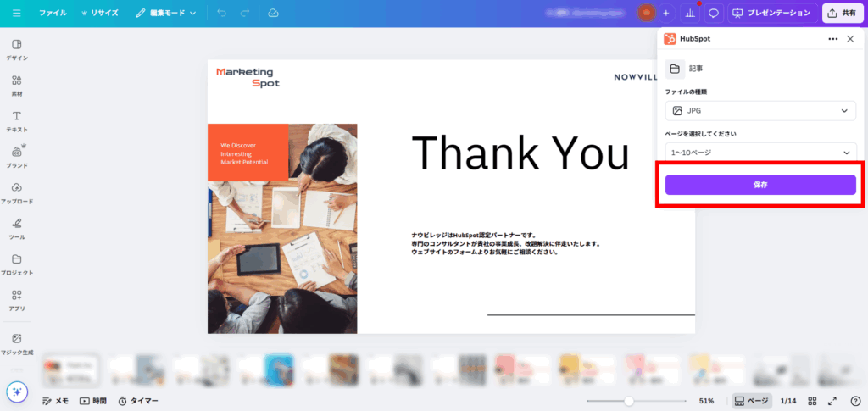This screenshot has height=411, width=868.
Task: Select the Thank You heading text
Action: click(x=520, y=152)
